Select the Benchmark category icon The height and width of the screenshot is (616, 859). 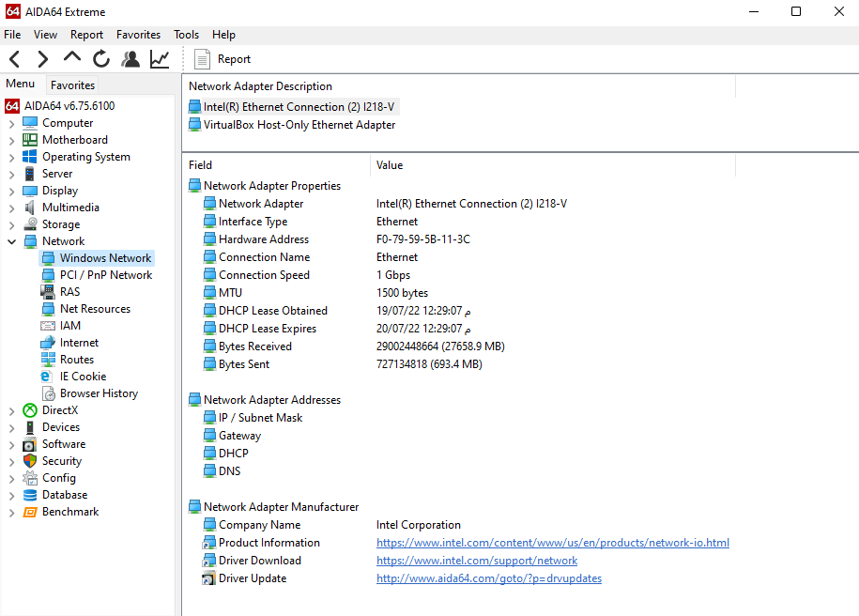pyautogui.click(x=30, y=512)
